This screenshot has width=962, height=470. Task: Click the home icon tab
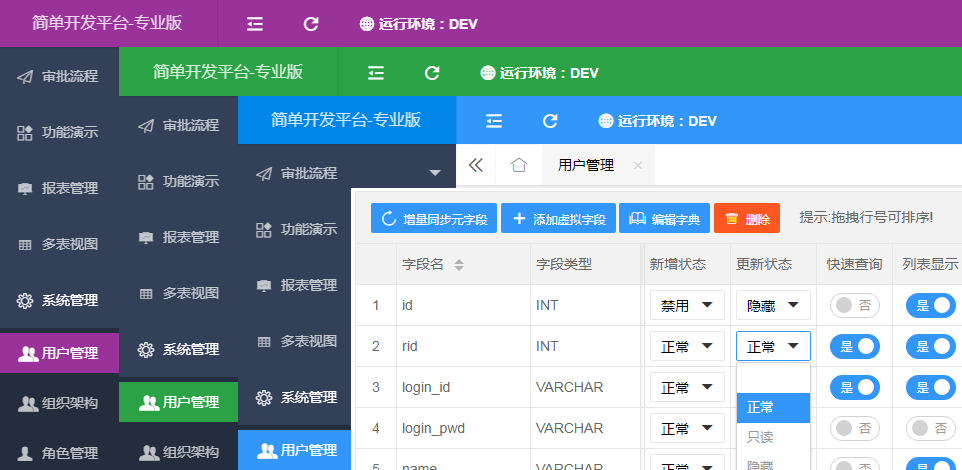pos(518,165)
